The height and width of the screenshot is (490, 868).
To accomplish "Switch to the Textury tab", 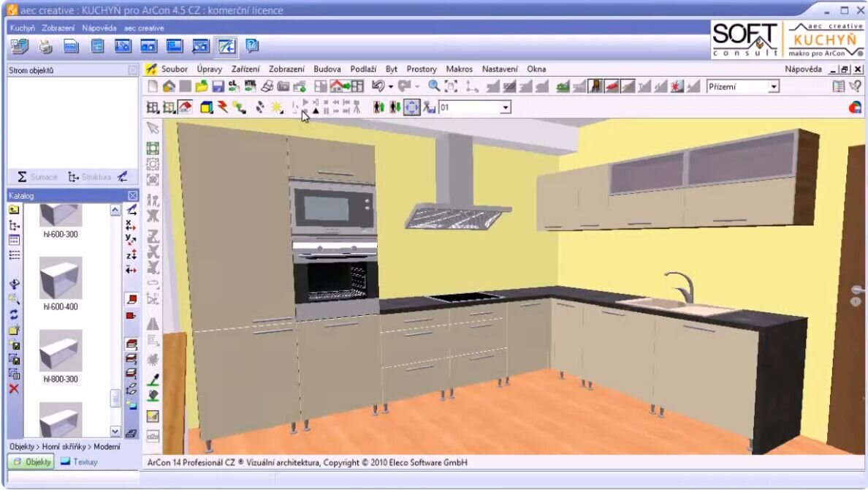I will coord(79,461).
